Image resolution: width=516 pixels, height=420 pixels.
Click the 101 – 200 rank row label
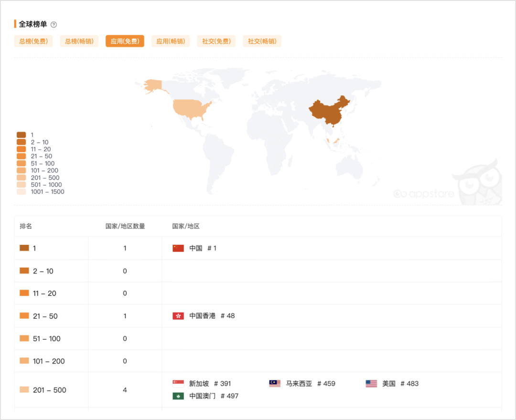(x=49, y=361)
